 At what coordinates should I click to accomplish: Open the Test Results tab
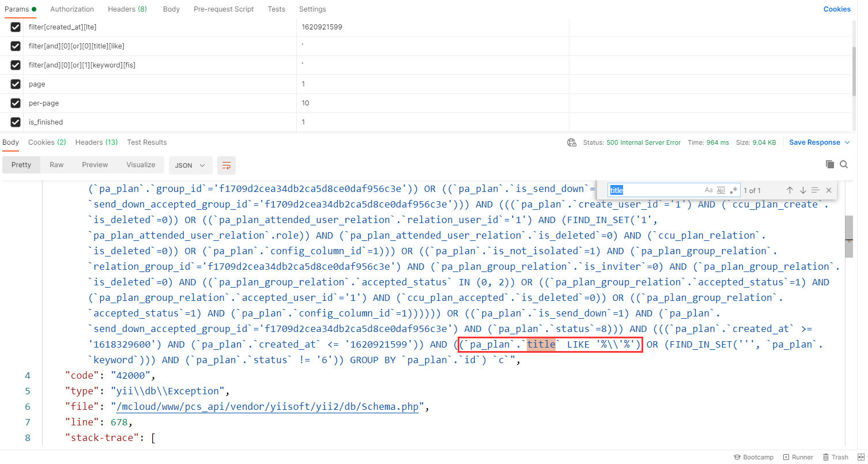[147, 142]
